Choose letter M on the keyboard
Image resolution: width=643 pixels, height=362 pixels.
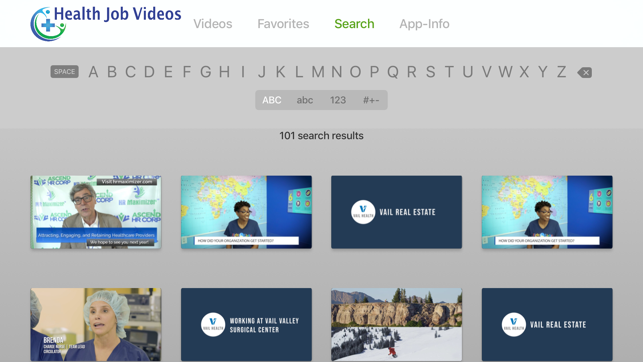[318, 72]
